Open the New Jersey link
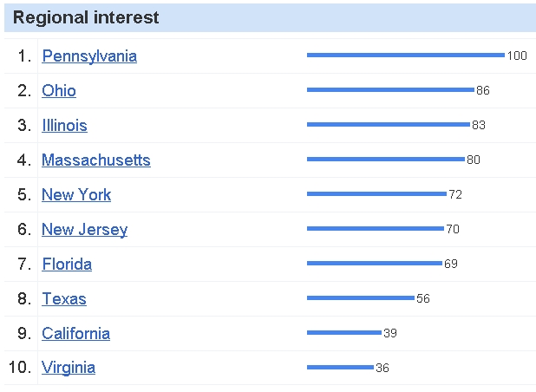 coord(84,230)
